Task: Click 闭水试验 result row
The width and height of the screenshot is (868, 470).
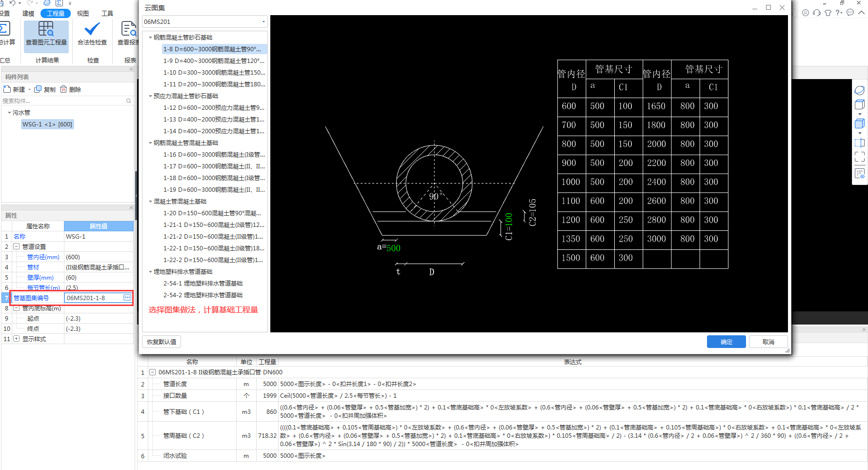Action: 502,455
